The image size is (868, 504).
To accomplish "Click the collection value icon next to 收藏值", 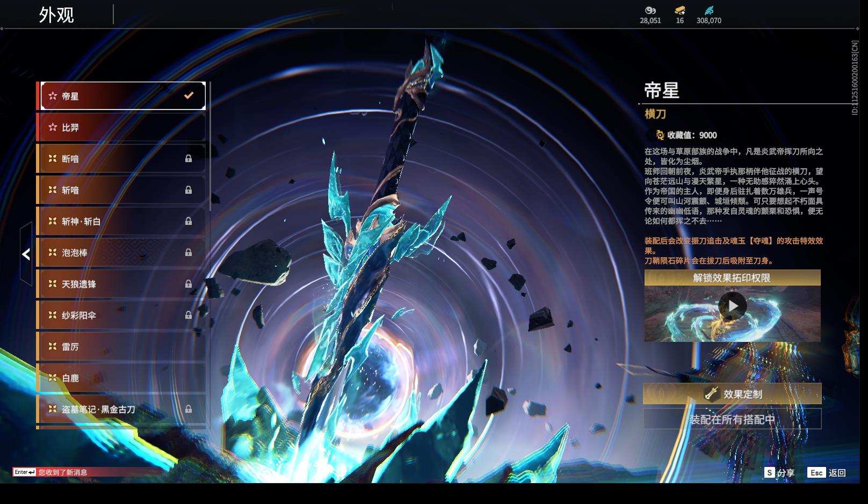I will [x=660, y=135].
